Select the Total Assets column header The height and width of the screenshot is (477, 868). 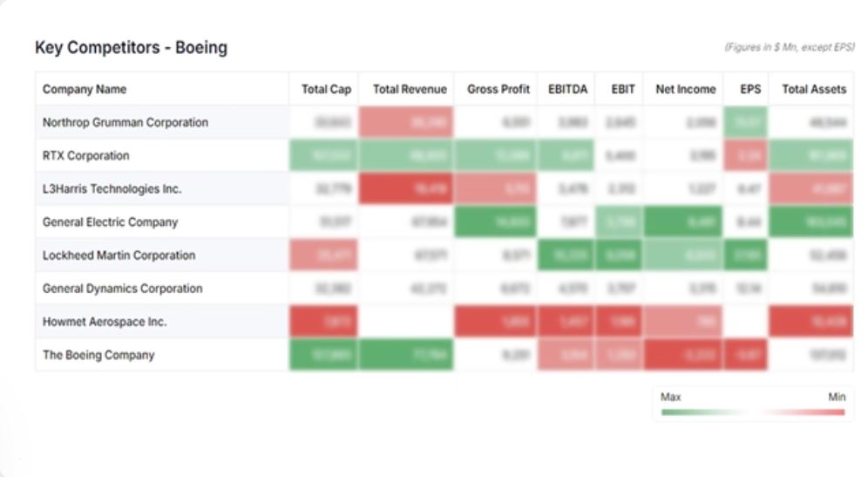click(814, 89)
